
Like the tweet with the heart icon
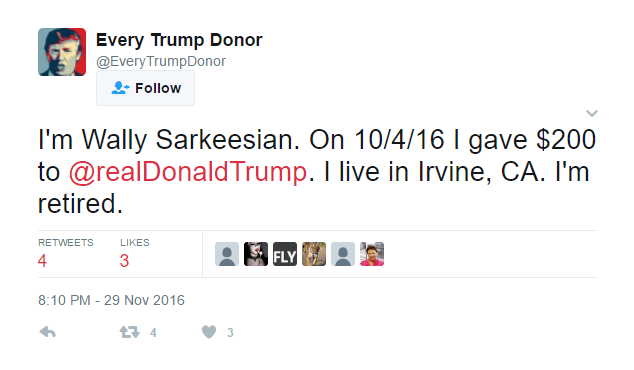tap(209, 332)
